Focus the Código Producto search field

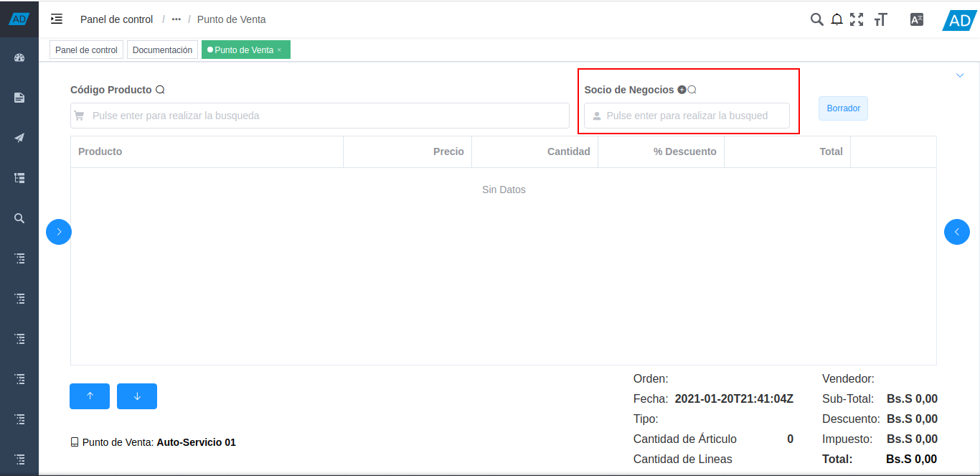[320, 116]
